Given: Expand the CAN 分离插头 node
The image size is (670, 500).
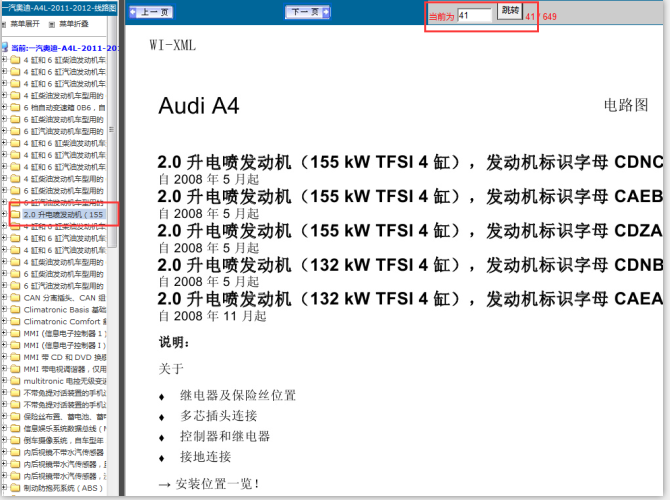Looking at the screenshot, I should (x=4, y=297).
